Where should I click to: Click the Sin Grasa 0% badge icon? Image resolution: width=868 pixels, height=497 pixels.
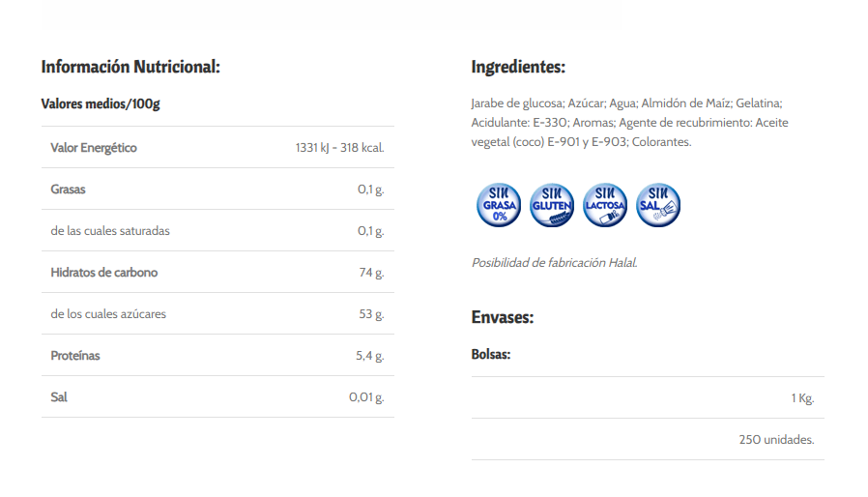[499, 205]
